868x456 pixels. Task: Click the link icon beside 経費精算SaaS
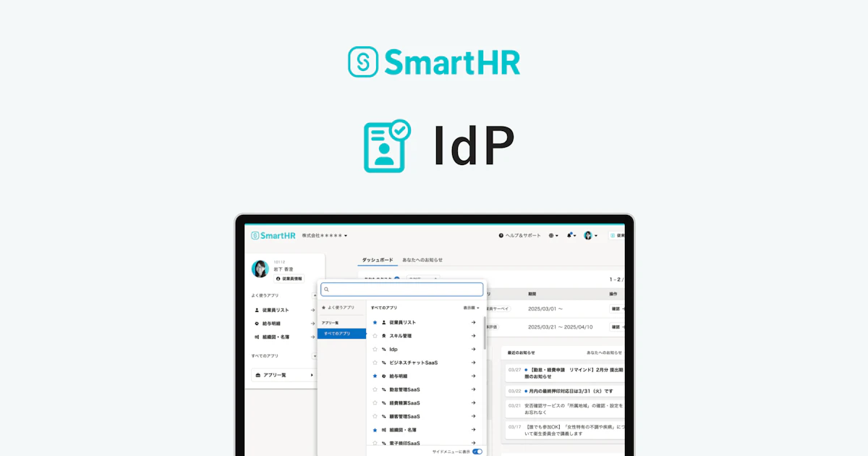point(384,403)
